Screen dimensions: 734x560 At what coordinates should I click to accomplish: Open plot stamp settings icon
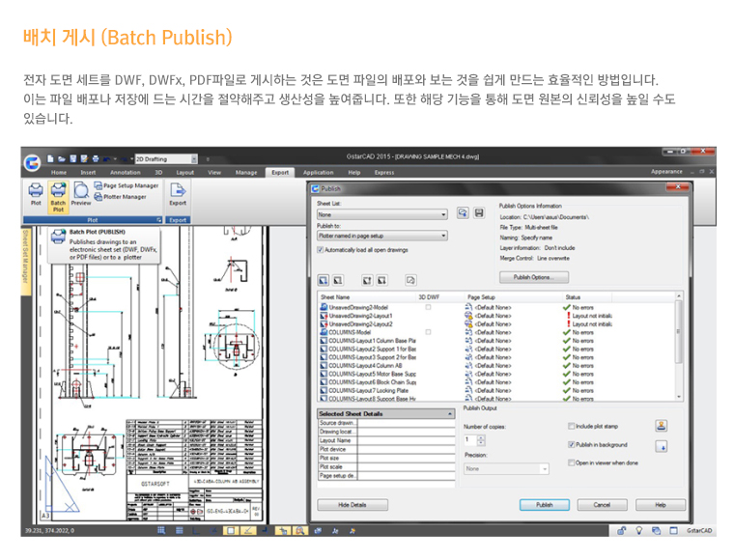(662, 425)
